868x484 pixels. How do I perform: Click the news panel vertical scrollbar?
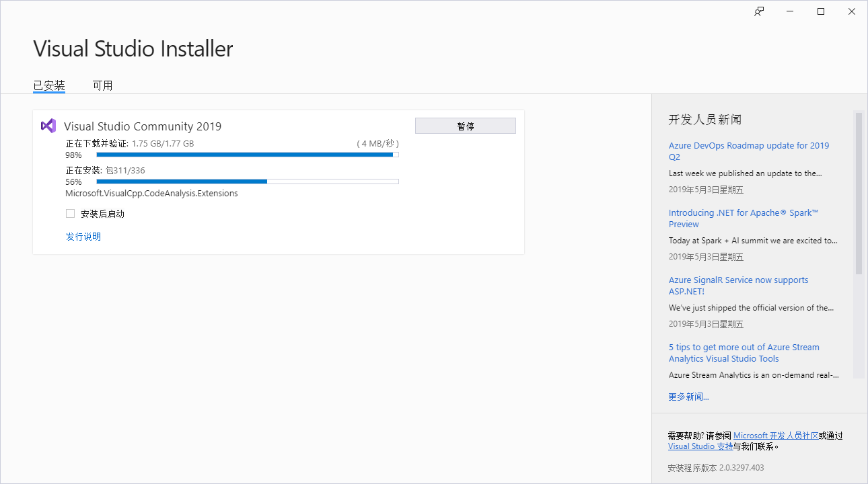tap(859, 194)
